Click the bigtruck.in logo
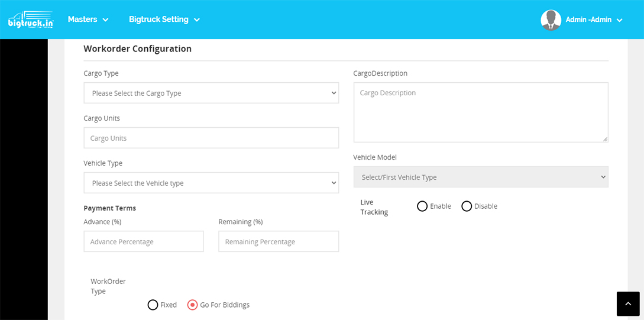 pyautogui.click(x=31, y=20)
